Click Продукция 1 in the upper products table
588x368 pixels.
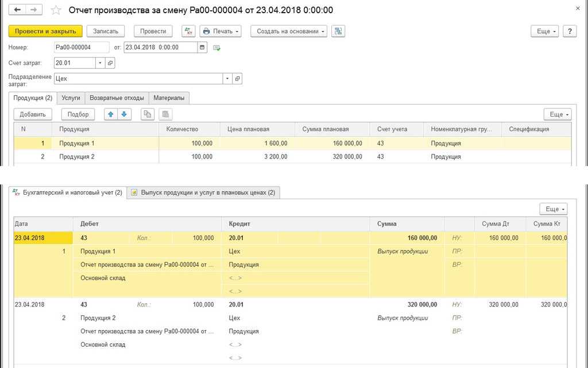(77, 143)
